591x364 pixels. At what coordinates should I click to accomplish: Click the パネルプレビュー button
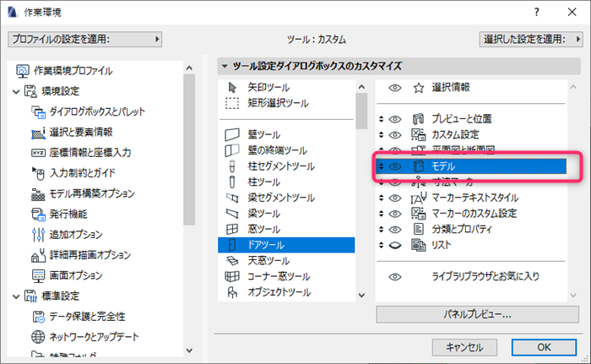(x=477, y=314)
